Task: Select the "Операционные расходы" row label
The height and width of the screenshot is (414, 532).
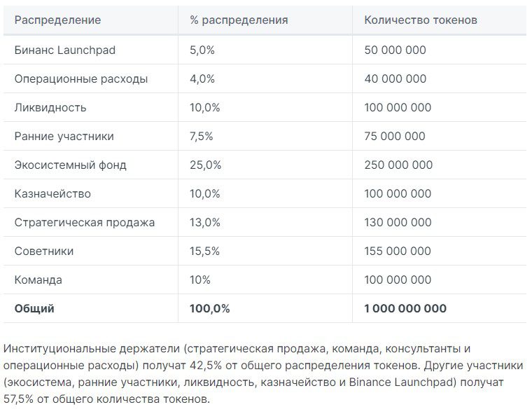Action: (x=81, y=79)
